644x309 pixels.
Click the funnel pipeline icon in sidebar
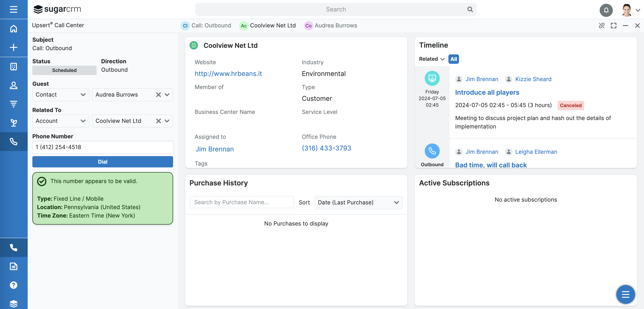pyautogui.click(x=14, y=104)
